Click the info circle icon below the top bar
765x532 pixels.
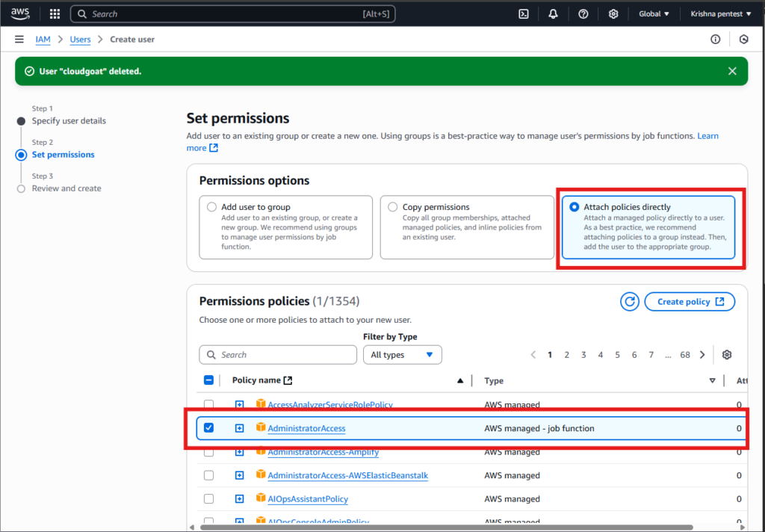(x=715, y=39)
